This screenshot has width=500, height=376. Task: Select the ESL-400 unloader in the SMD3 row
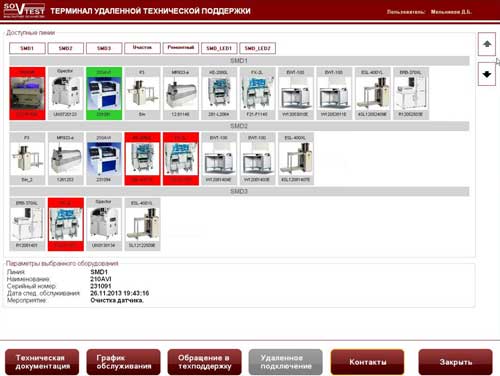(142, 224)
